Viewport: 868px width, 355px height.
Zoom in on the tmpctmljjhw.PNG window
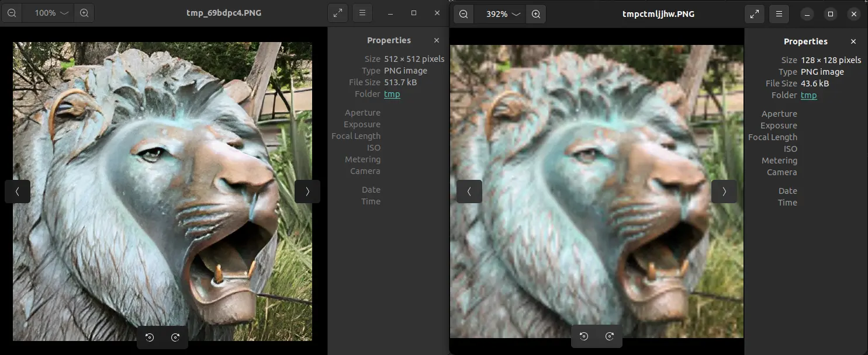[x=536, y=14]
